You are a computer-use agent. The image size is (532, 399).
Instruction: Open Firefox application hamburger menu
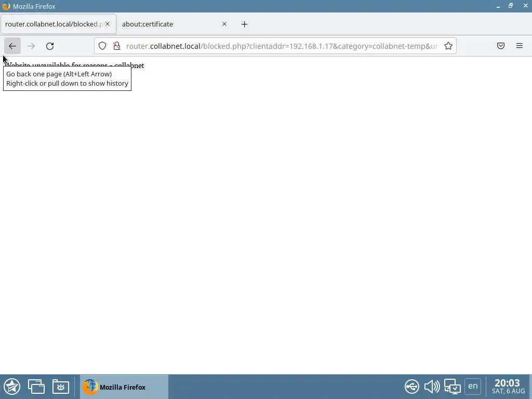(520, 46)
